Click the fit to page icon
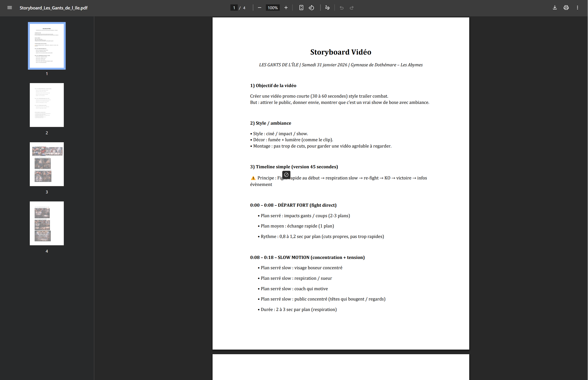The image size is (588, 380). click(301, 8)
